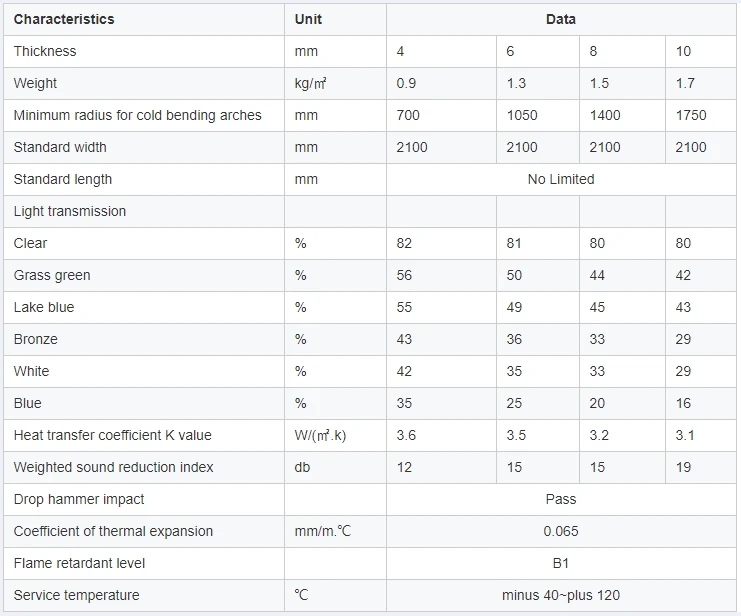Click the Unit column header
The image size is (741, 616).
click(309, 19)
